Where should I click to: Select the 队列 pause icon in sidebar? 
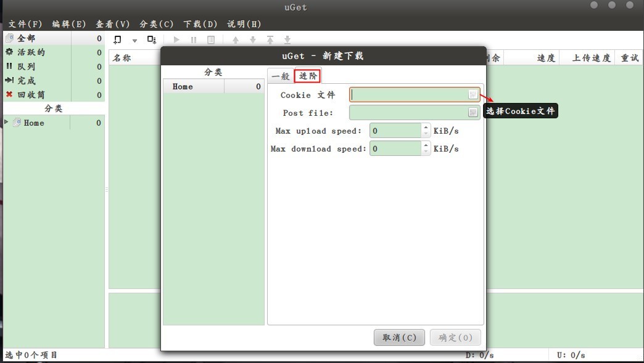[x=9, y=66]
